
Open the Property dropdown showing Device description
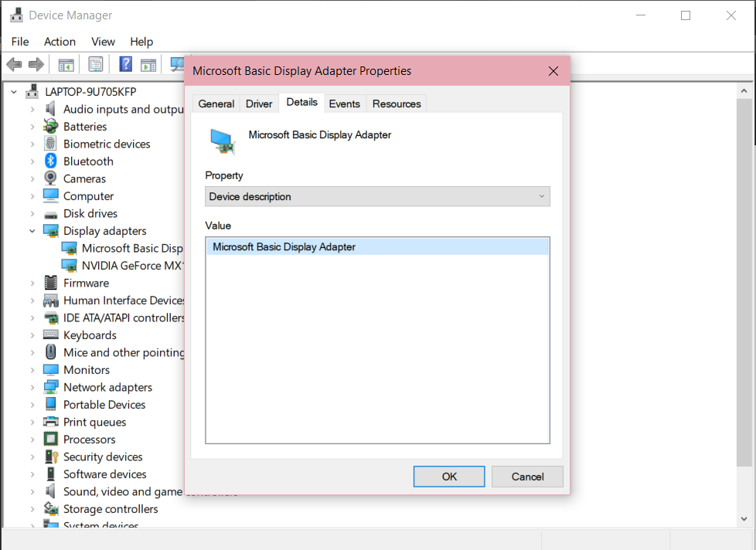click(x=377, y=196)
